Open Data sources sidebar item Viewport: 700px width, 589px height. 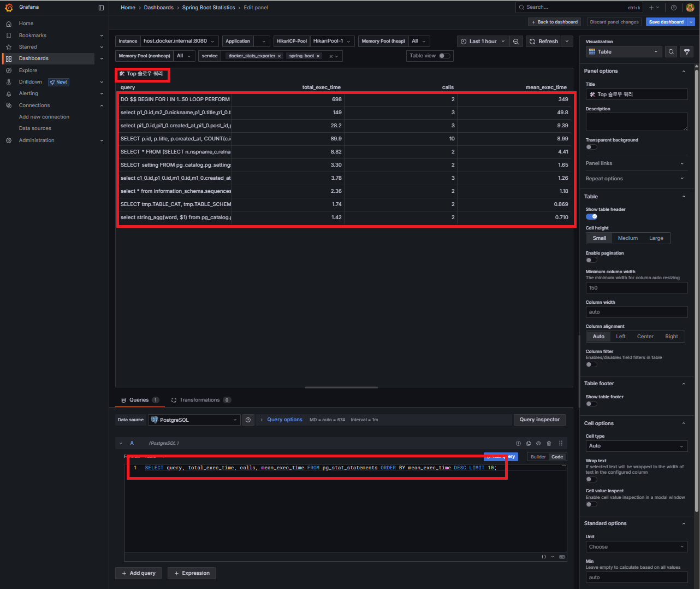tap(35, 128)
